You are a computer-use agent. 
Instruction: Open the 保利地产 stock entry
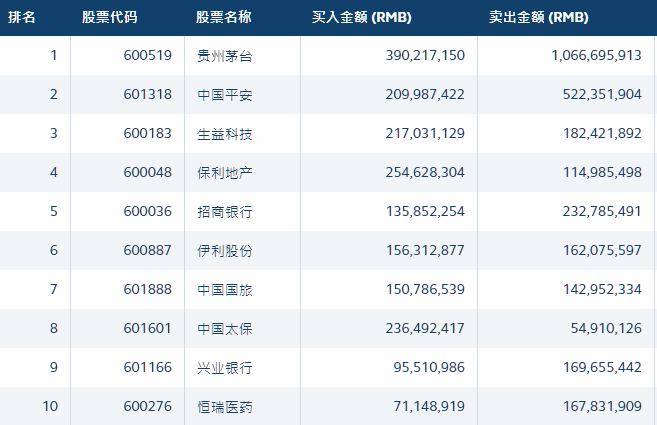pyautogui.click(x=226, y=173)
